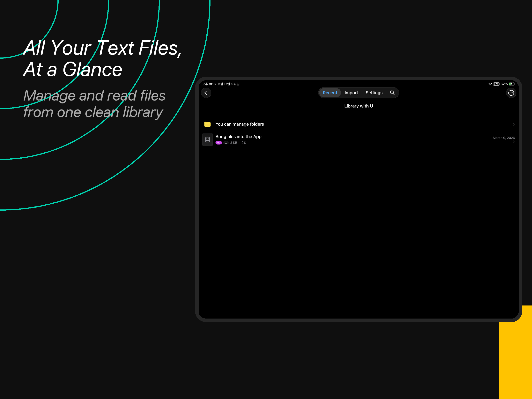Open the more options ellipsis menu
532x399 pixels.
pos(511,93)
